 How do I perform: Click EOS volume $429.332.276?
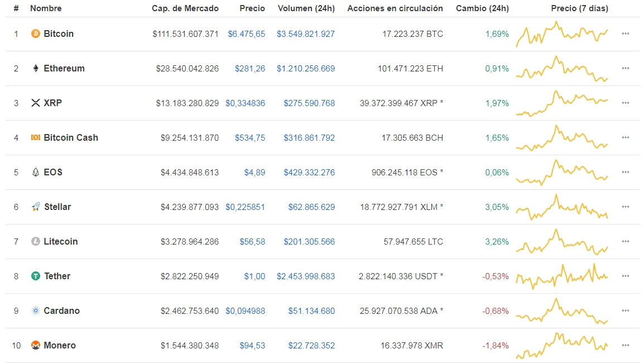(x=309, y=172)
